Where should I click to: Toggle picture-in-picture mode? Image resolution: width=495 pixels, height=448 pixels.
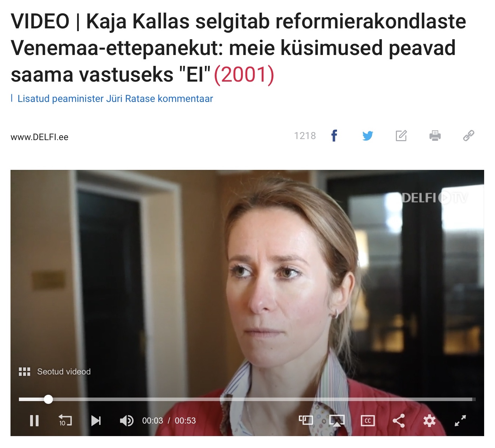pos(305,420)
